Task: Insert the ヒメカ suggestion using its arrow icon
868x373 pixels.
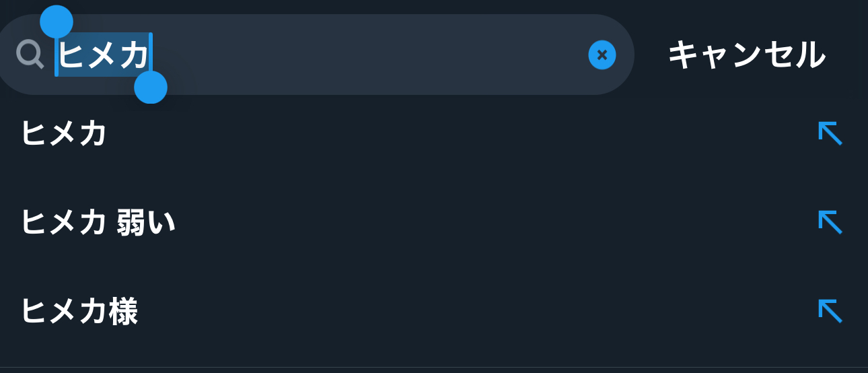Action: (830, 133)
